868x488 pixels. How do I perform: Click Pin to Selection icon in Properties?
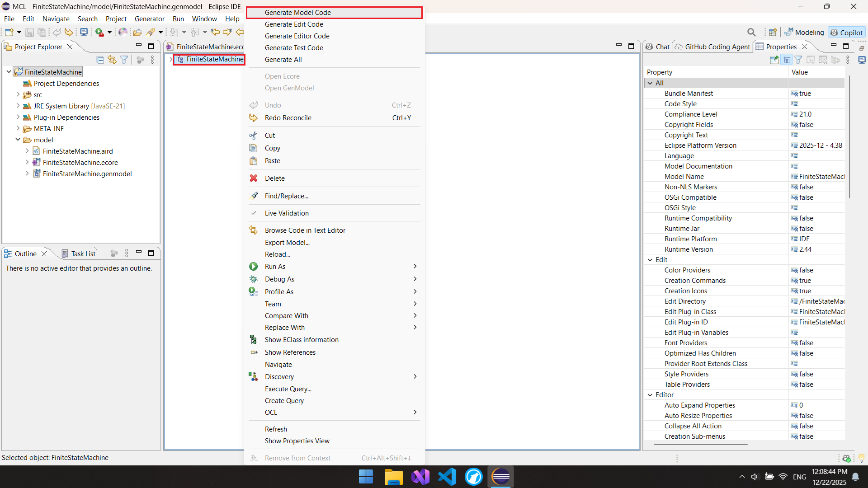pyautogui.click(x=774, y=60)
